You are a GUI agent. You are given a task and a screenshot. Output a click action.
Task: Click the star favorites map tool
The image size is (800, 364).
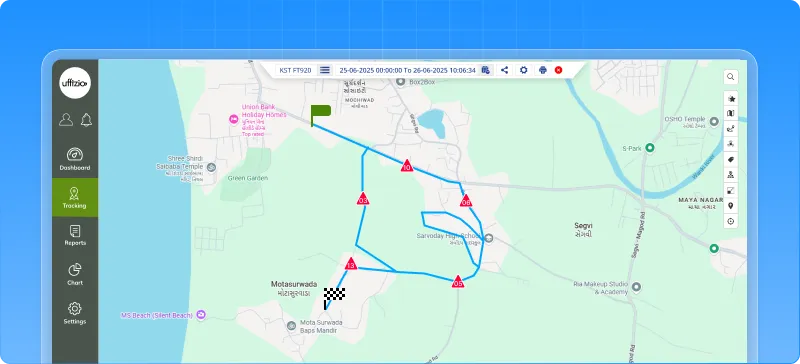coord(731,99)
